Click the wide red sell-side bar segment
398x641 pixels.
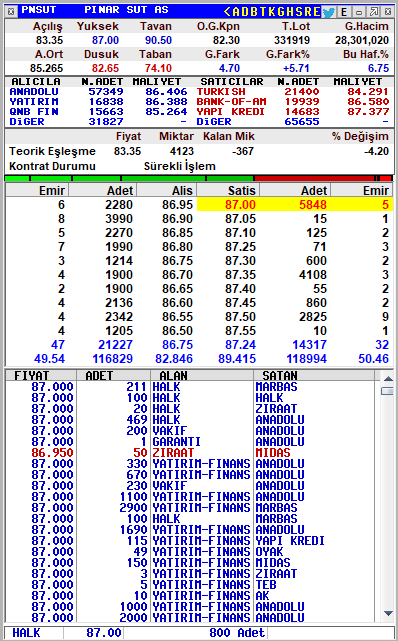pyautogui.click(x=314, y=178)
